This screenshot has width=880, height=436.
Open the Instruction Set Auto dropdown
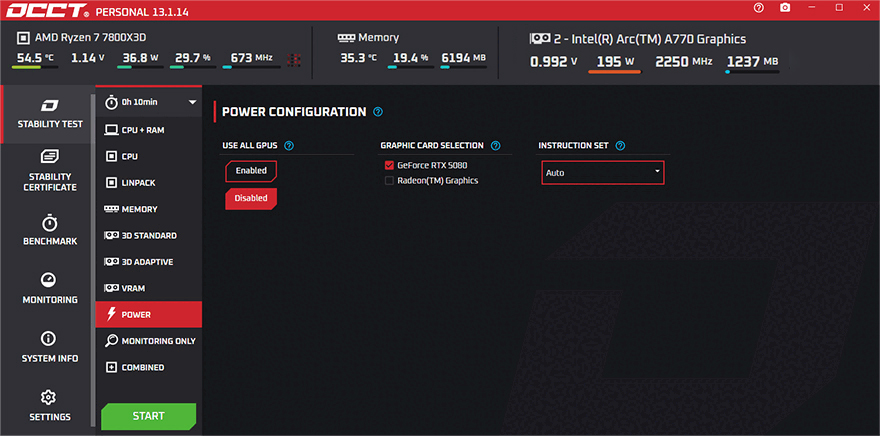[x=603, y=173]
